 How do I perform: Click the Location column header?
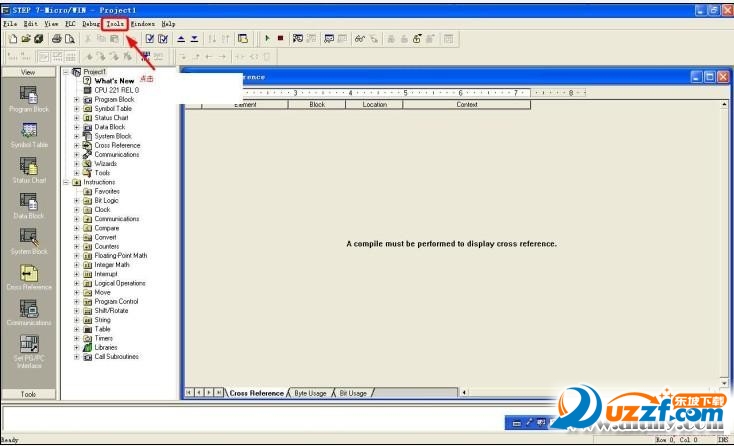[x=374, y=104]
